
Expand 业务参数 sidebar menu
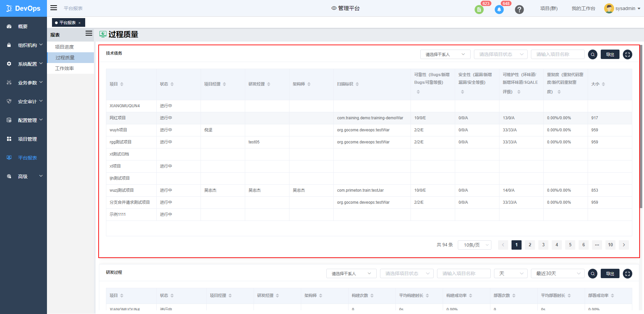pyautogui.click(x=23, y=83)
